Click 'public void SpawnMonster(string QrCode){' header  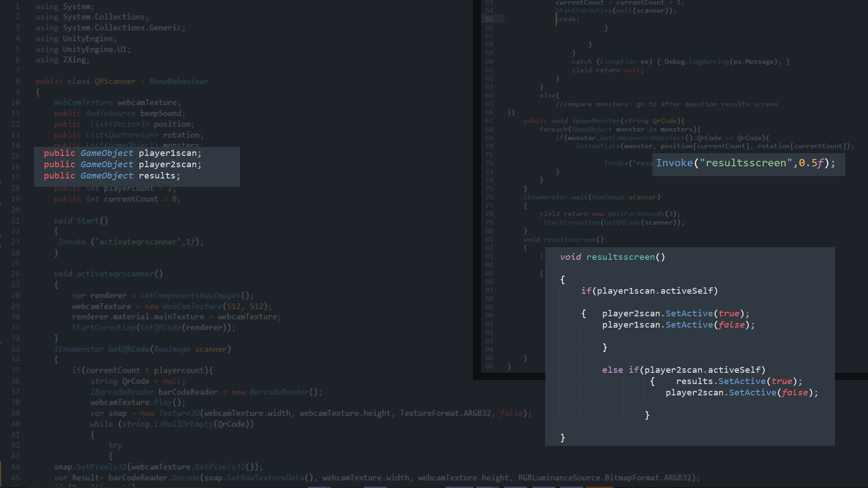(x=604, y=121)
